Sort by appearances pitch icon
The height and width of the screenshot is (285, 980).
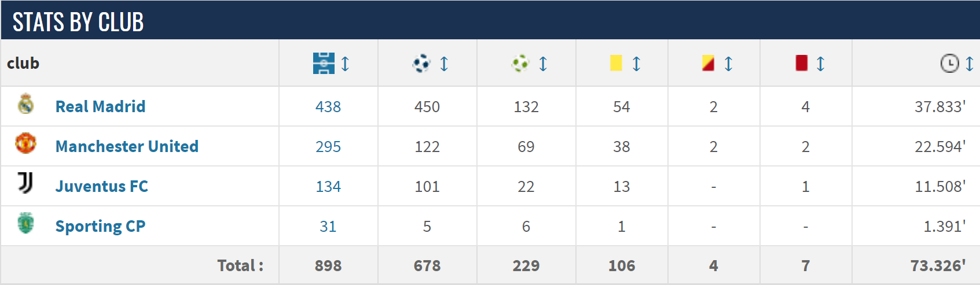point(324,63)
